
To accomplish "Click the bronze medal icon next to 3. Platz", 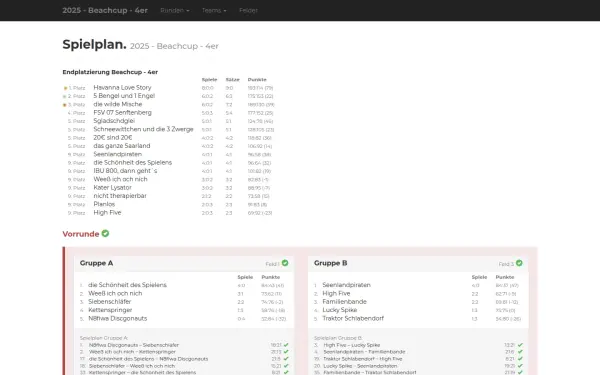I will pyautogui.click(x=65, y=105).
